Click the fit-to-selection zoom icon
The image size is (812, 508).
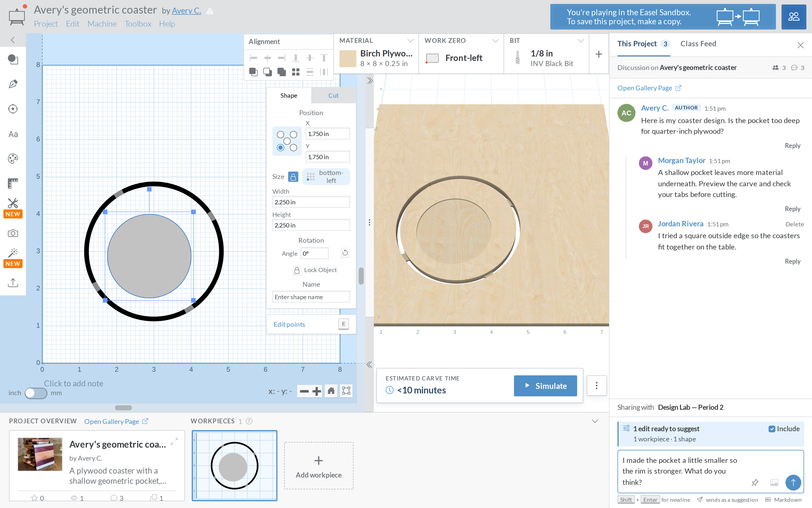tap(346, 391)
